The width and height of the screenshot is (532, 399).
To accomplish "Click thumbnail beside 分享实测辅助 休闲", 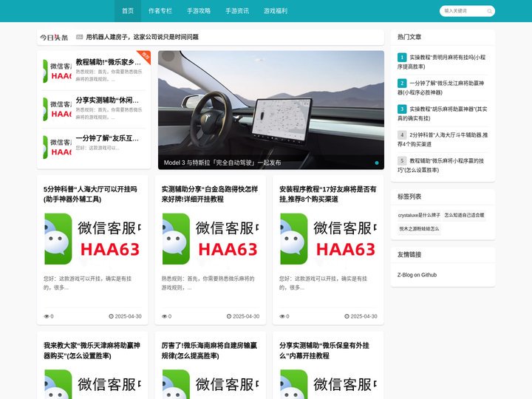I will point(57,109).
